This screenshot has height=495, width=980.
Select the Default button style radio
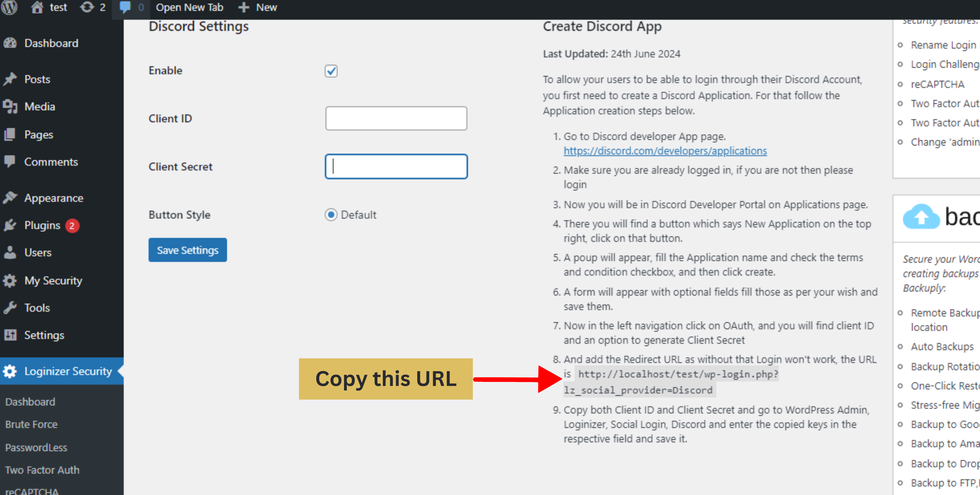(x=331, y=215)
